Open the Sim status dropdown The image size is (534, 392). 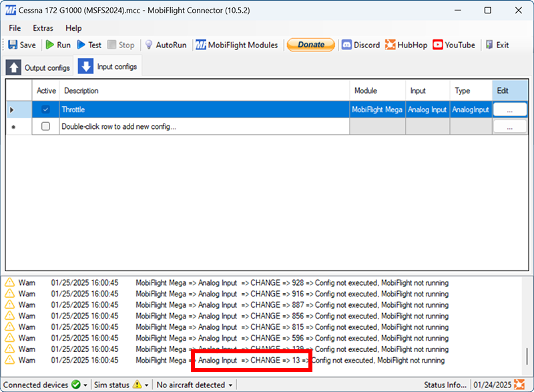point(146,385)
